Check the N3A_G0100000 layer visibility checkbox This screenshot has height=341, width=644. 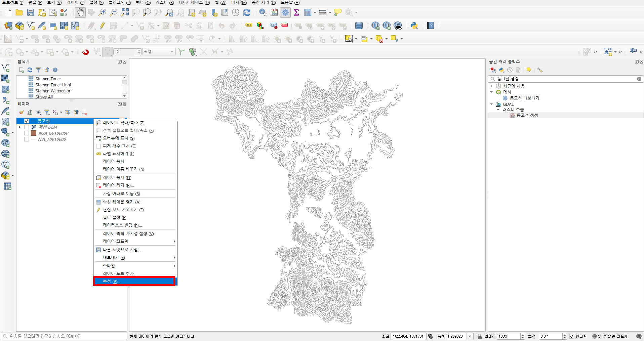27,133
